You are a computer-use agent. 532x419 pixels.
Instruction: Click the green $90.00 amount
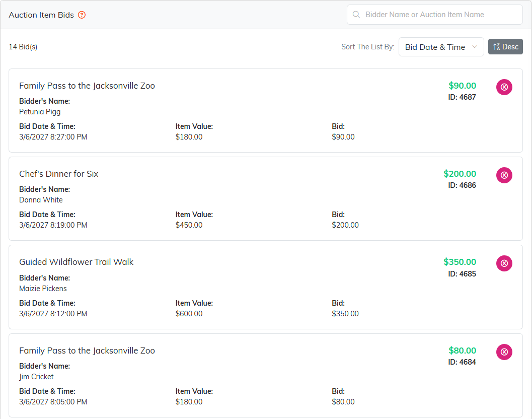[462, 86]
